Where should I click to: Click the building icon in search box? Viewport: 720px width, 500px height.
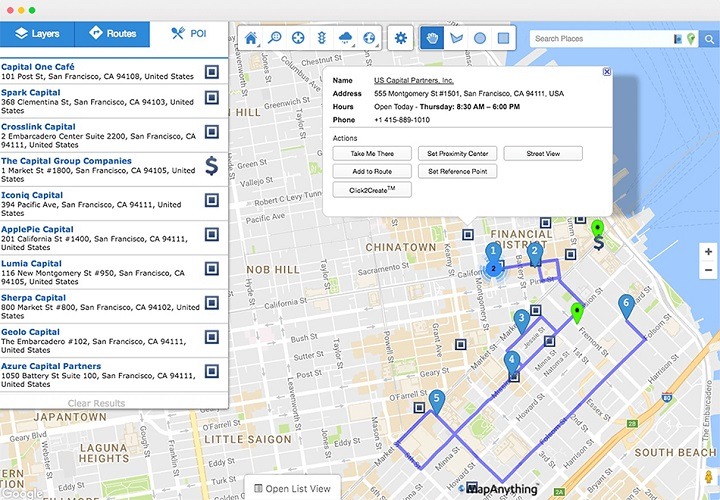[678, 39]
